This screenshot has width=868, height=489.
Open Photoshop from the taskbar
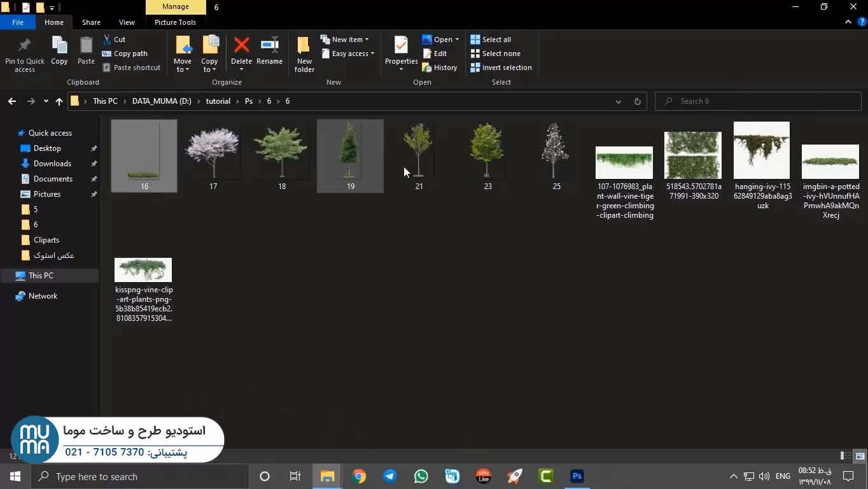coord(577,476)
